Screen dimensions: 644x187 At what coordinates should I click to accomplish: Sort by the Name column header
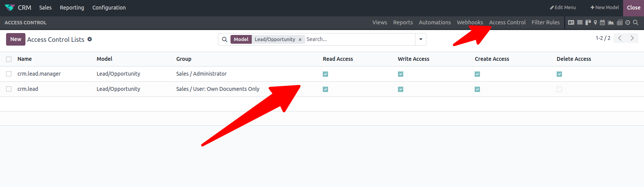tap(25, 59)
